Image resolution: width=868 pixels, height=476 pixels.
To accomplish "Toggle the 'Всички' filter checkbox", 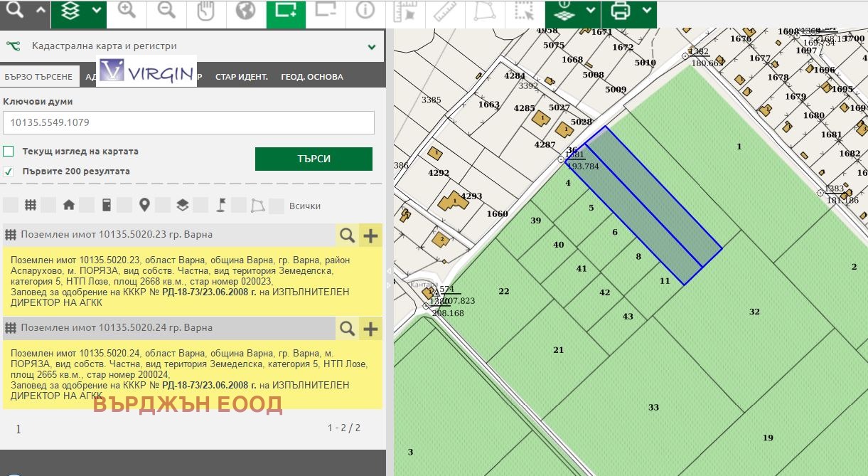I will click(x=277, y=206).
